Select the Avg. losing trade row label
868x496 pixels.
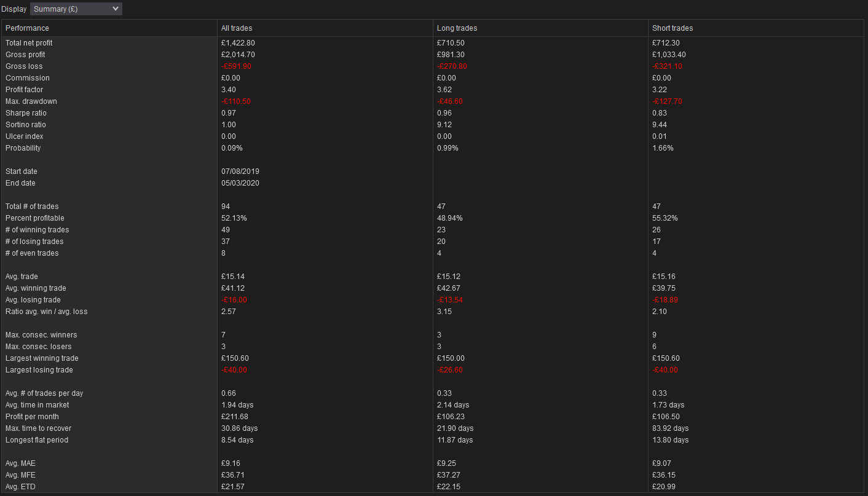tap(33, 300)
